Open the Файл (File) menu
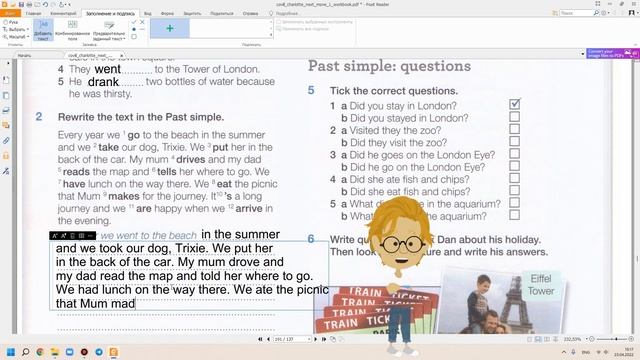The image size is (640, 360). [10, 13]
